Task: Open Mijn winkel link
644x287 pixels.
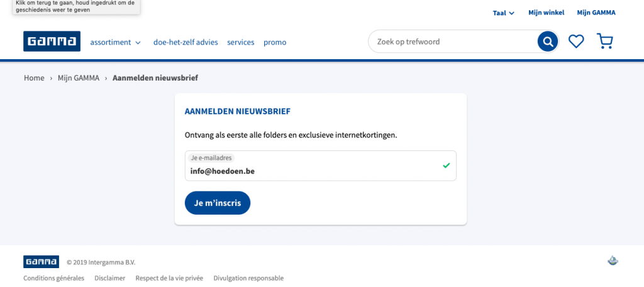Action: [547, 13]
